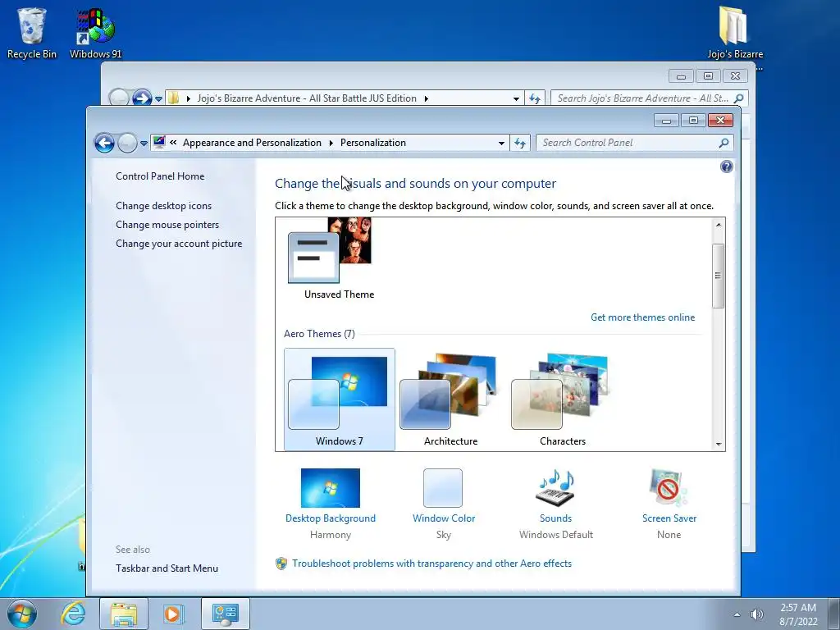The height and width of the screenshot is (630, 840).
Task: Click the theme list scrollbar thumb
Action: (x=719, y=276)
